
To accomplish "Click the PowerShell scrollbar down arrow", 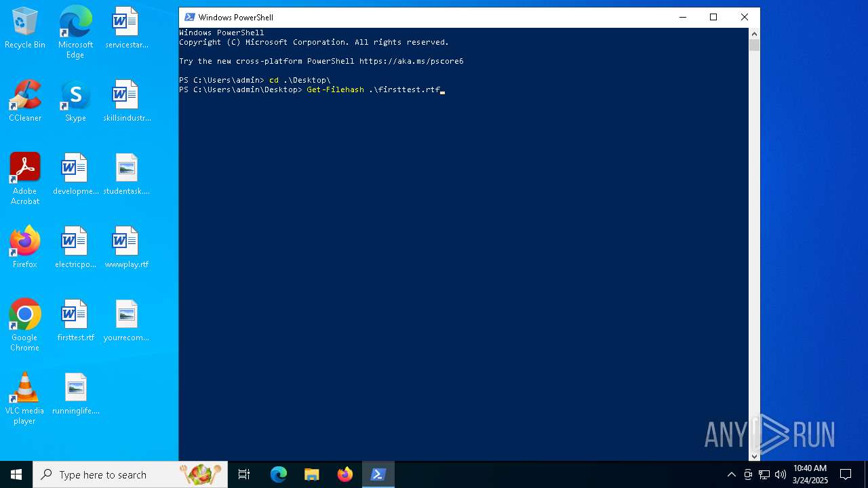I will click(x=754, y=456).
